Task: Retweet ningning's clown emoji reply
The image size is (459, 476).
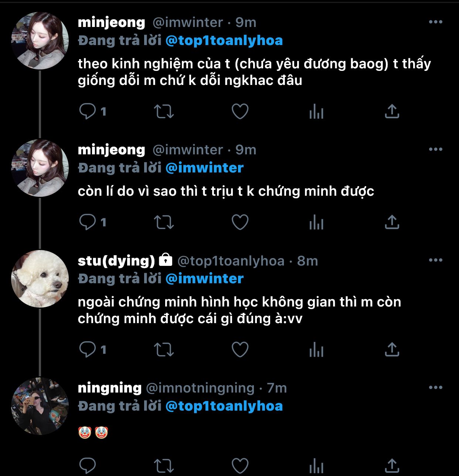Action: [x=164, y=466]
